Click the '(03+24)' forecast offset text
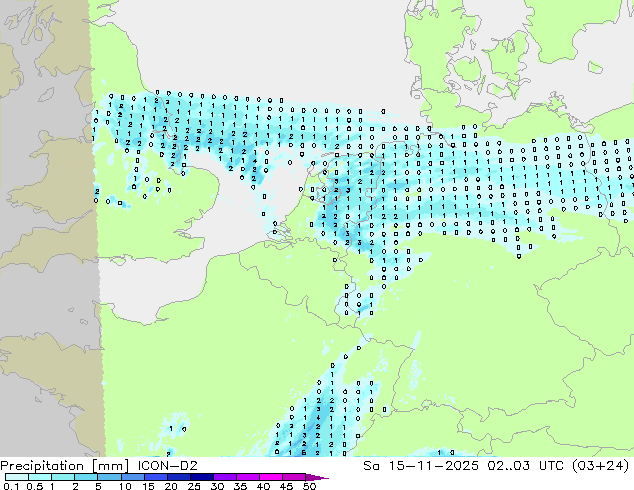 point(601,466)
